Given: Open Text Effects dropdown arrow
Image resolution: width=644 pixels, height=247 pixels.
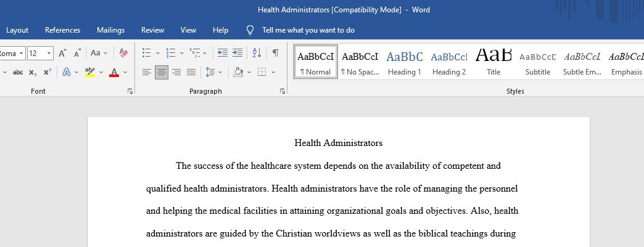Looking at the screenshot, I should (x=76, y=73).
